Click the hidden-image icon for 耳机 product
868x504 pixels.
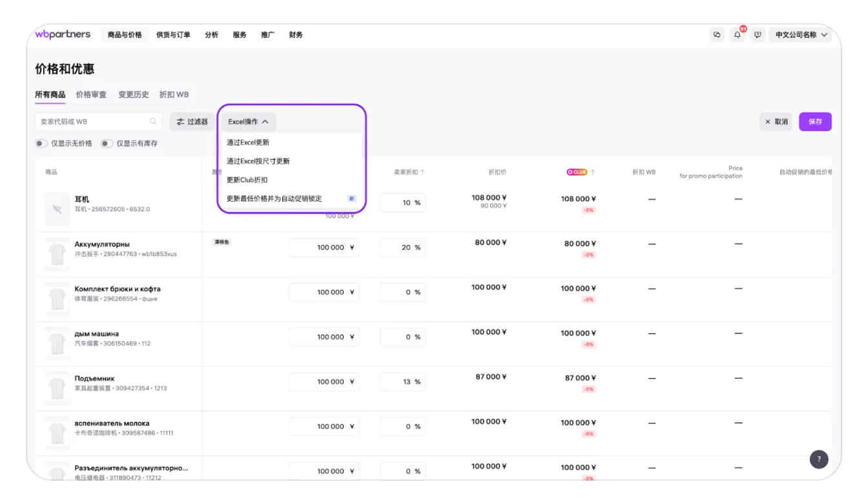[57, 209]
